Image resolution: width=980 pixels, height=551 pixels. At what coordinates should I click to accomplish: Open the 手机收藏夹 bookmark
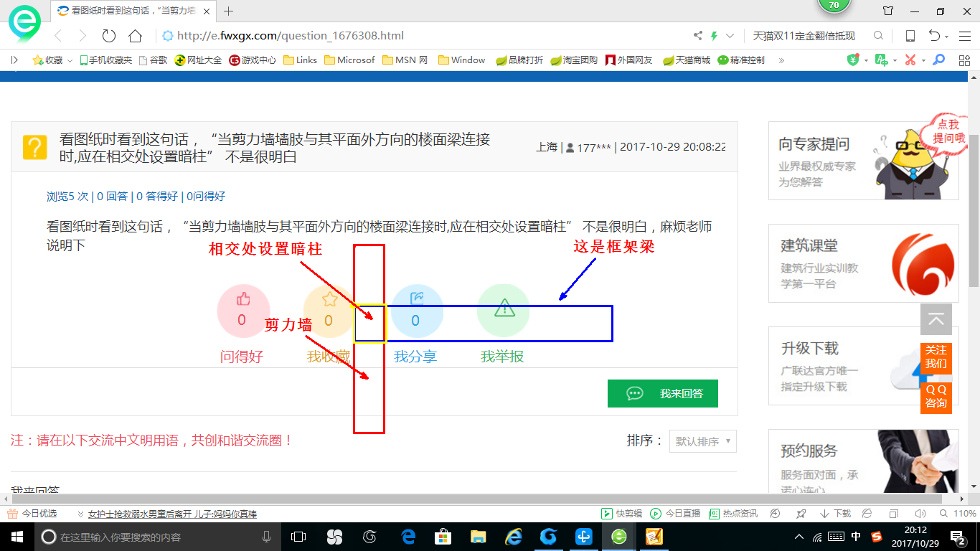click(x=105, y=60)
